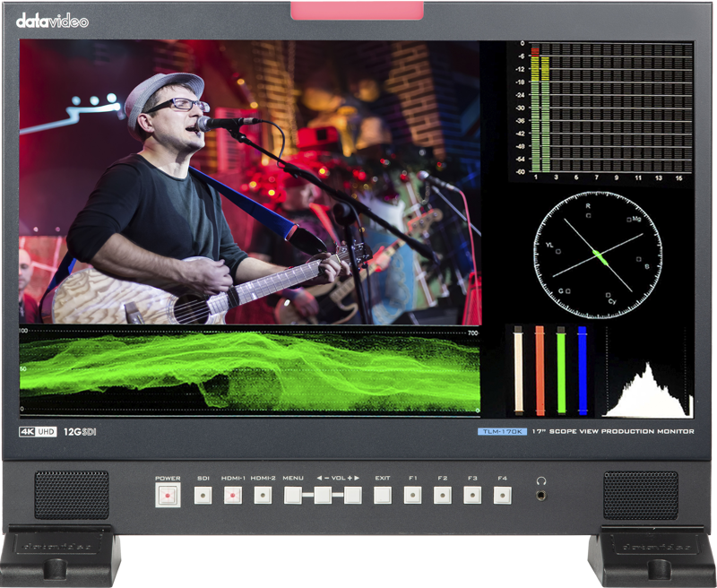
Task: Select the white luminance level bar
Action: click(518, 371)
